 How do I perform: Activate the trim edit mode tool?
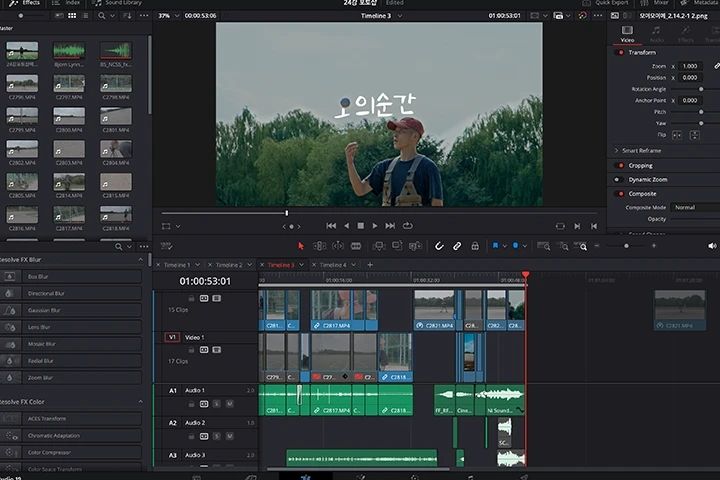320,246
